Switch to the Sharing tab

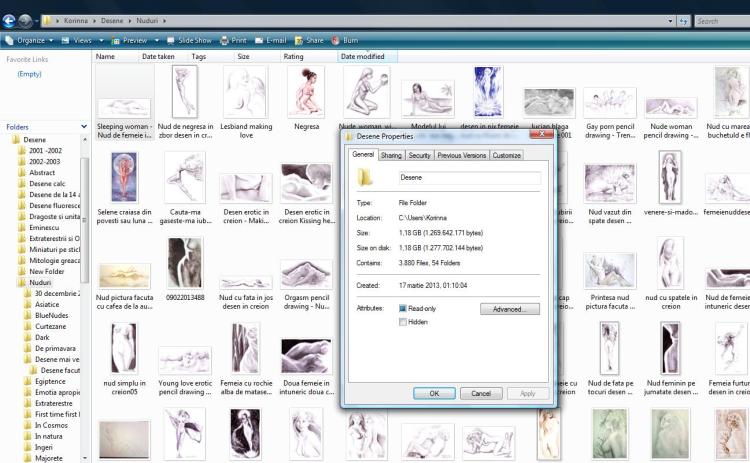[x=391, y=155]
